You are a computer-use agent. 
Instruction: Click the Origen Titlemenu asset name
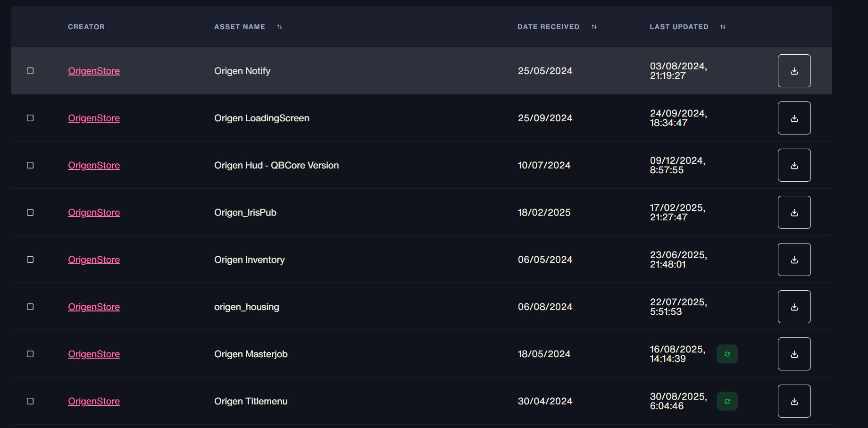point(251,401)
